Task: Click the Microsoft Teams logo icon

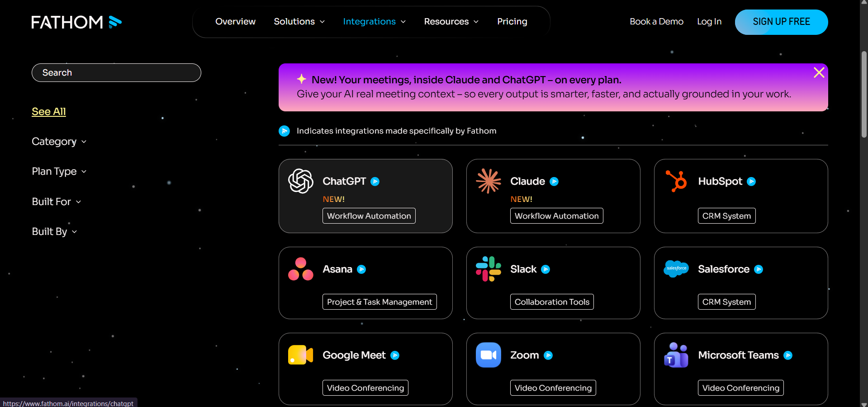Action: coord(676,355)
